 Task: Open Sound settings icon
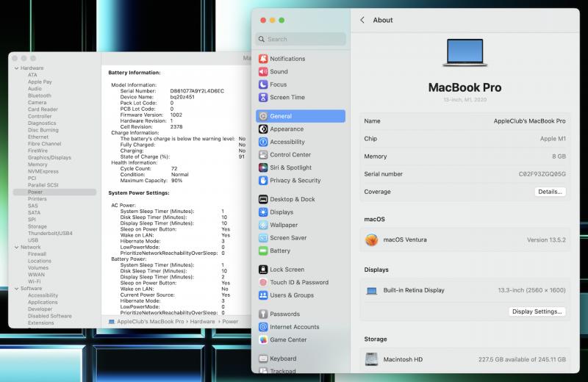263,71
